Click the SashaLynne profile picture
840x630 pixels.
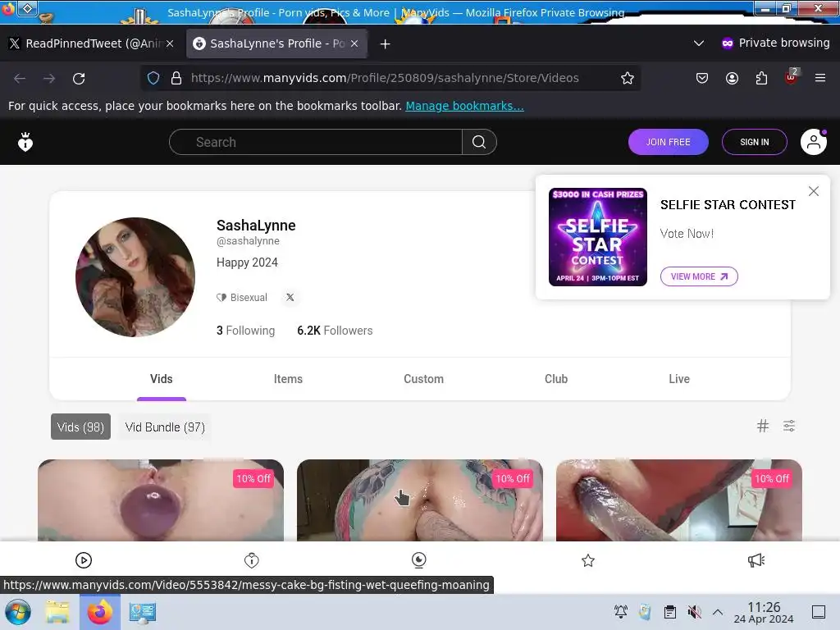(x=135, y=277)
